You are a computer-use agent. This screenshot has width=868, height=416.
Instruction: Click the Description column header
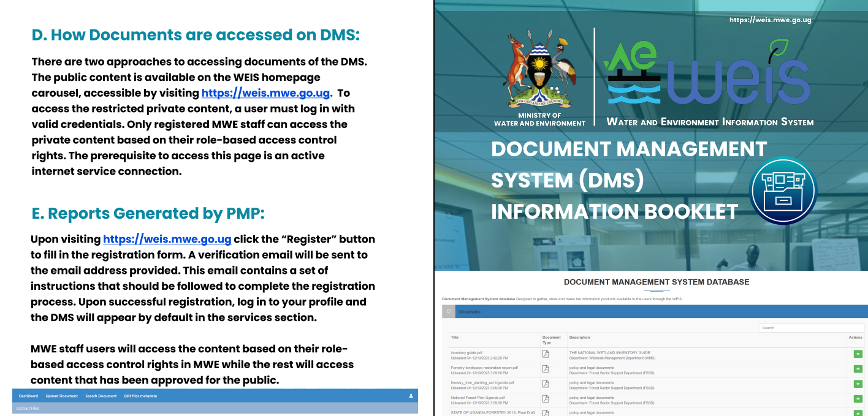click(x=580, y=338)
